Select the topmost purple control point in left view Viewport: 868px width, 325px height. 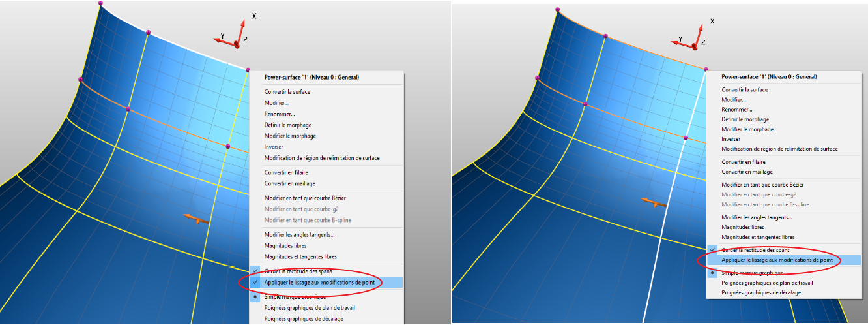point(100,3)
